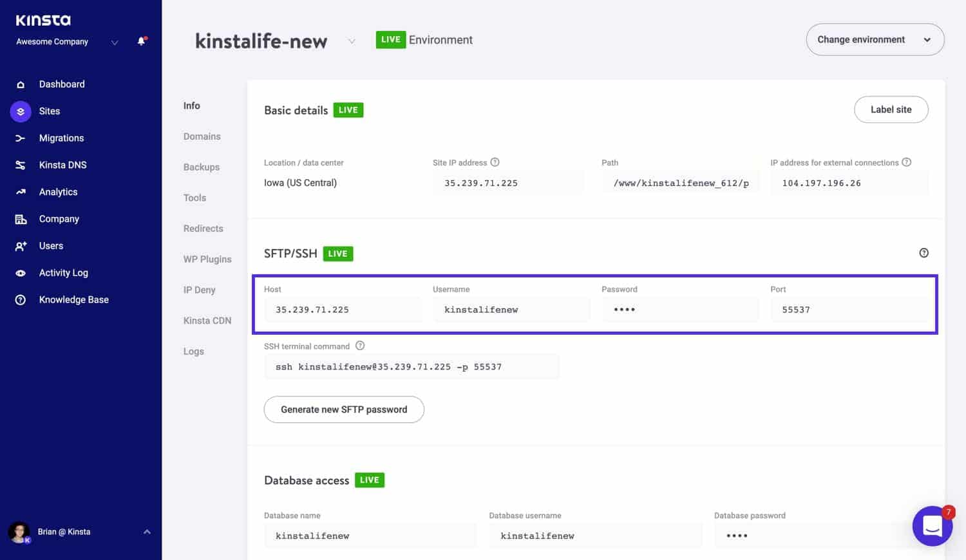
Task: Open the Change environment dropdown
Action: [x=875, y=39]
